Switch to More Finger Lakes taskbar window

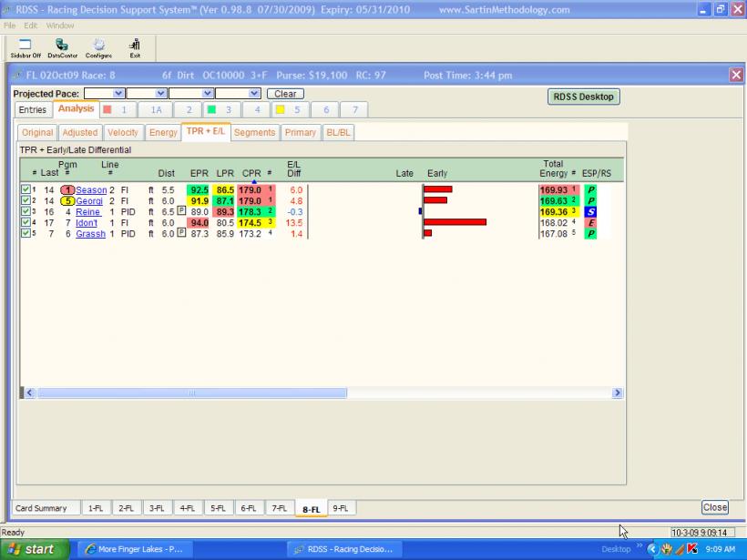click(x=134, y=549)
